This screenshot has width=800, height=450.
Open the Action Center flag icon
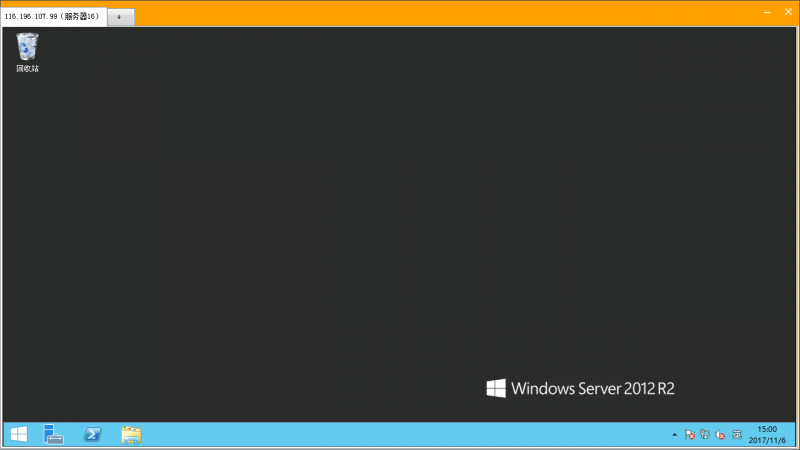(690, 435)
